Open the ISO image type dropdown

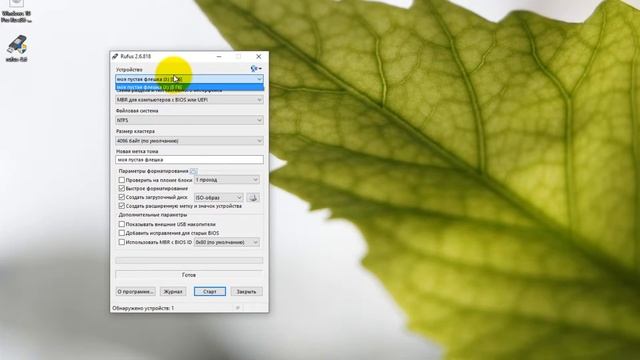pos(219,198)
